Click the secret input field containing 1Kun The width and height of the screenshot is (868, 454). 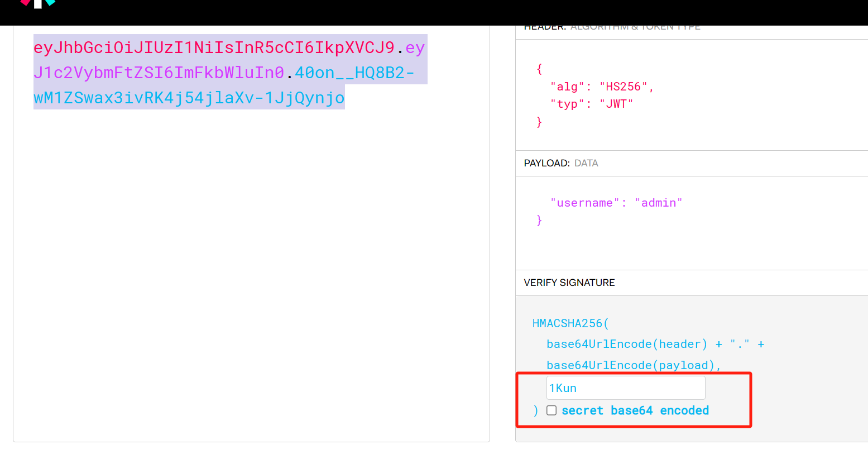point(626,388)
